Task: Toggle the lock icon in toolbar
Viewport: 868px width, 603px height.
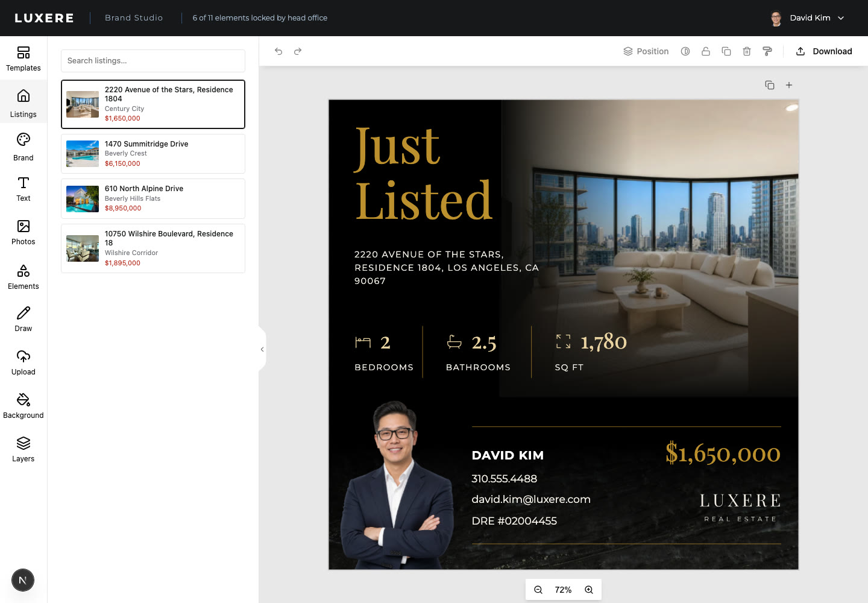Action: pyautogui.click(x=706, y=51)
